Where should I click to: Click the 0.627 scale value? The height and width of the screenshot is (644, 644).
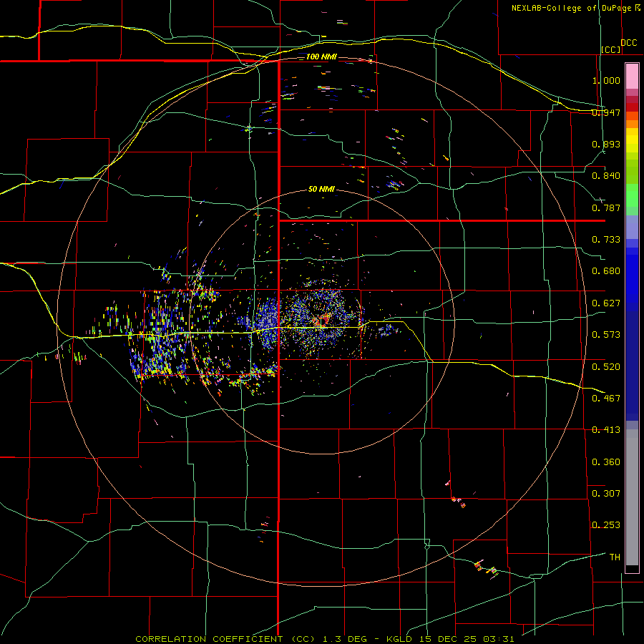tap(606, 303)
